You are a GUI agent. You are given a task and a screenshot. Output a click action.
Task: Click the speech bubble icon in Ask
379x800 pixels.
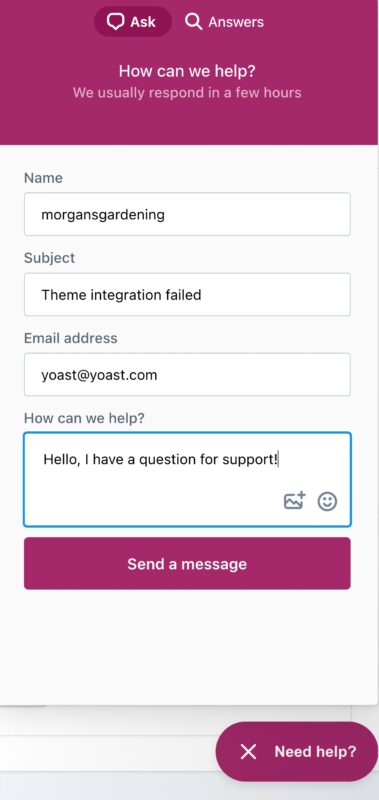click(x=115, y=22)
